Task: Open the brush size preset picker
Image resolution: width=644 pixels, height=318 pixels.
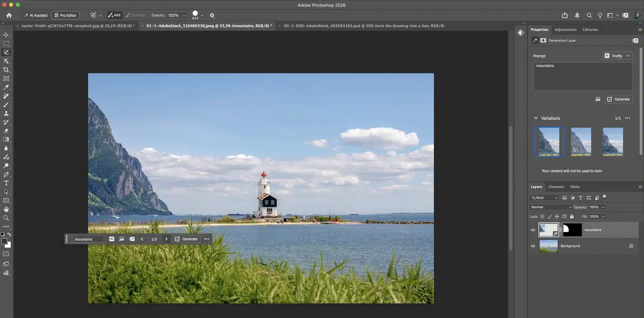Action: (x=202, y=15)
